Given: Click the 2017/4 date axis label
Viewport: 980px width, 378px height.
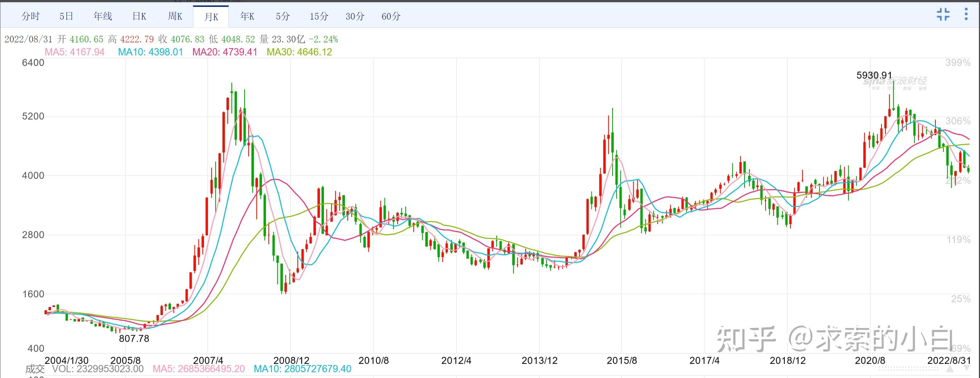Looking at the screenshot, I should point(704,361).
